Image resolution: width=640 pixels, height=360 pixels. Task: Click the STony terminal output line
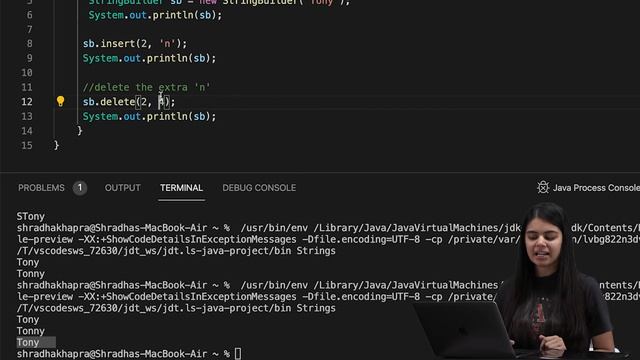coord(31,216)
